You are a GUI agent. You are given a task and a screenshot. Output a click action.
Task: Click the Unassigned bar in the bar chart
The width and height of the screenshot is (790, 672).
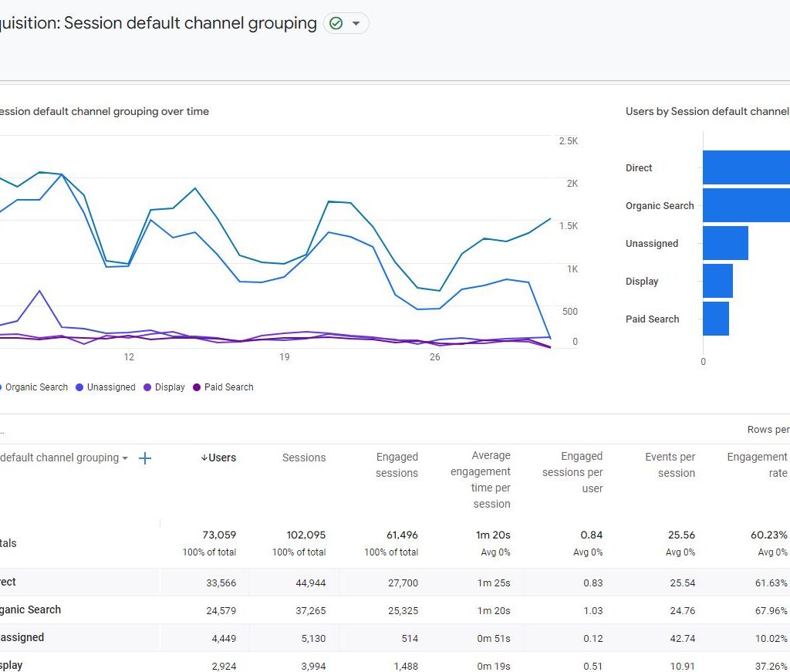pos(725,243)
